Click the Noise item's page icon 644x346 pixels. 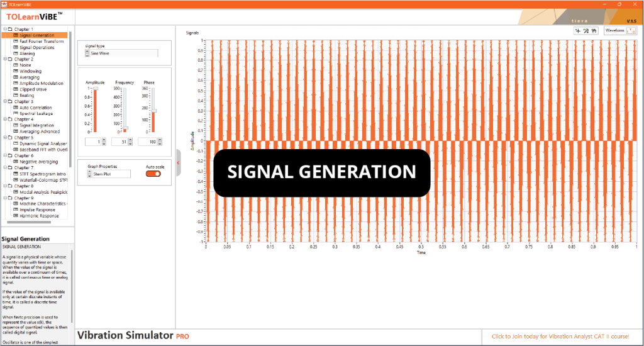point(16,65)
